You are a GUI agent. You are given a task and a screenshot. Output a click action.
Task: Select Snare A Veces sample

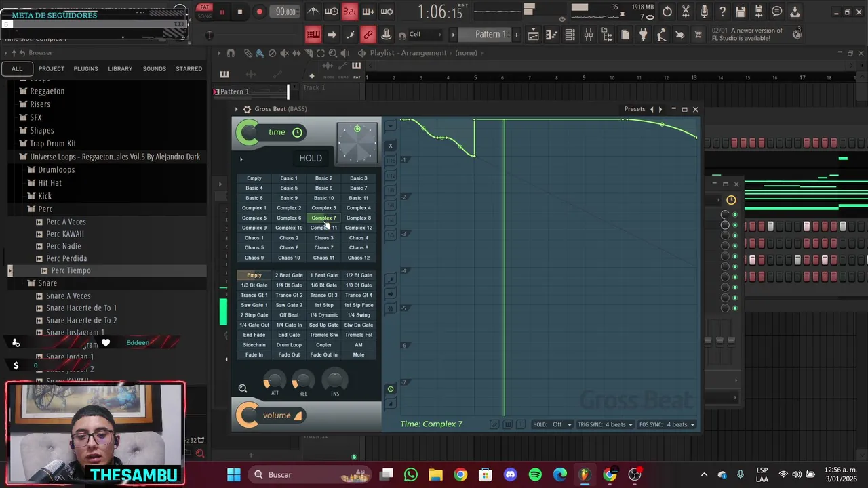pyautogui.click(x=68, y=296)
